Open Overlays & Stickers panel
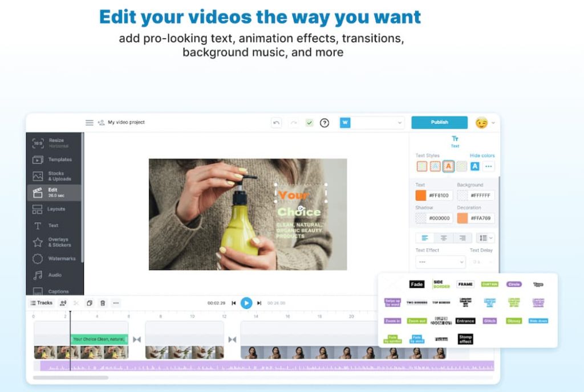The width and height of the screenshot is (584, 392). pos(54,242)
